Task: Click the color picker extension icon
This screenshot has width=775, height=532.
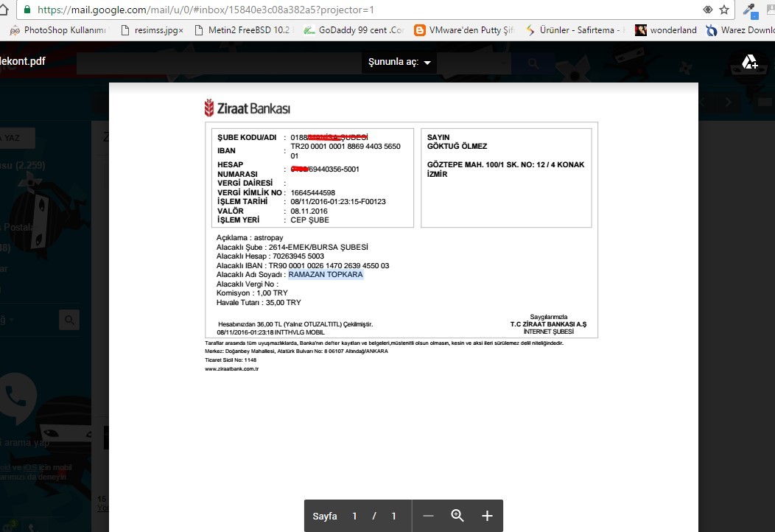Action: (x=751, y=10)
